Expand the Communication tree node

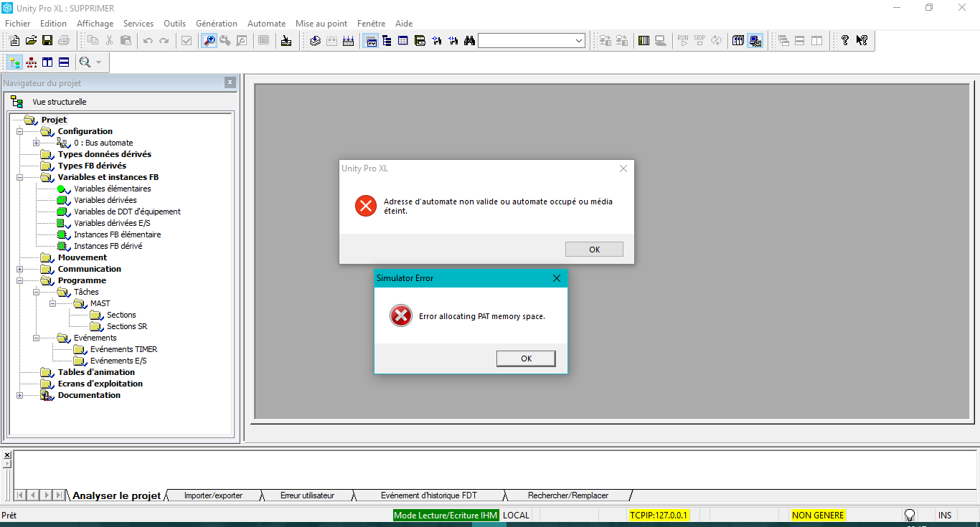coord(20,269)
